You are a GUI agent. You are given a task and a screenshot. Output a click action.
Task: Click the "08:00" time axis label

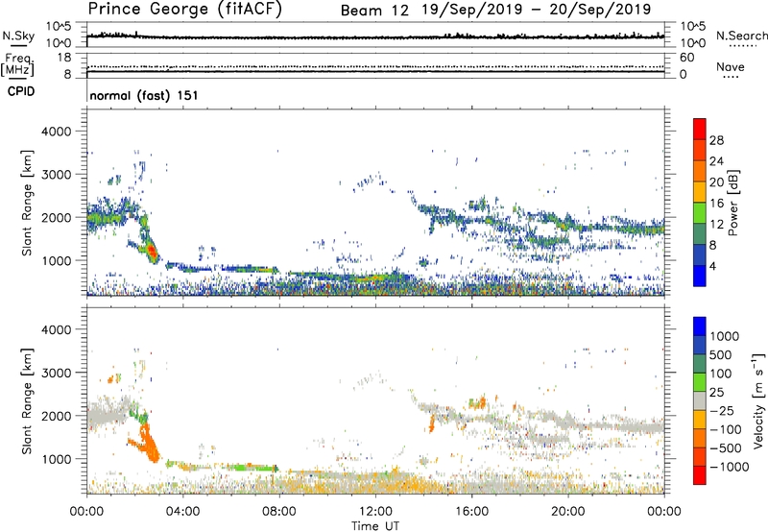[x=279, y=512]
